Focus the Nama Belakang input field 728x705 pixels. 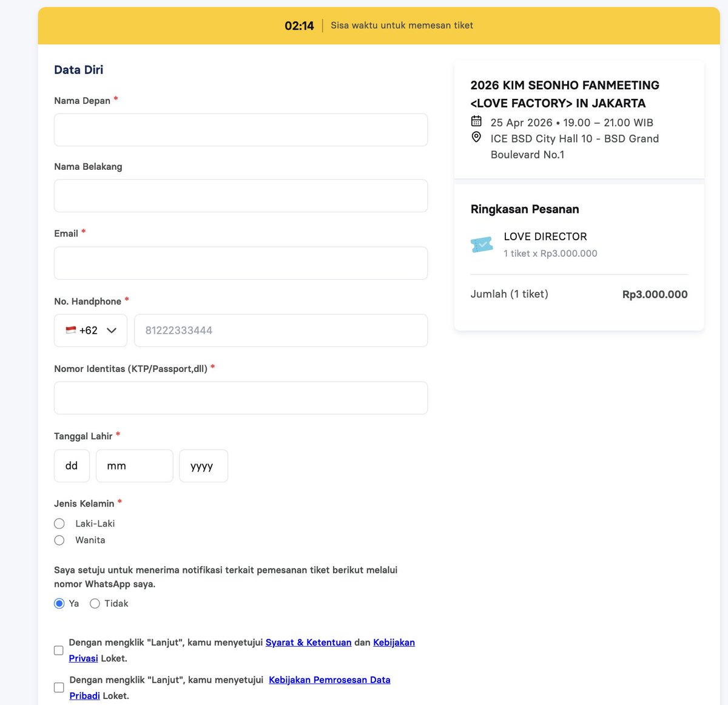(x=241, y=196)
